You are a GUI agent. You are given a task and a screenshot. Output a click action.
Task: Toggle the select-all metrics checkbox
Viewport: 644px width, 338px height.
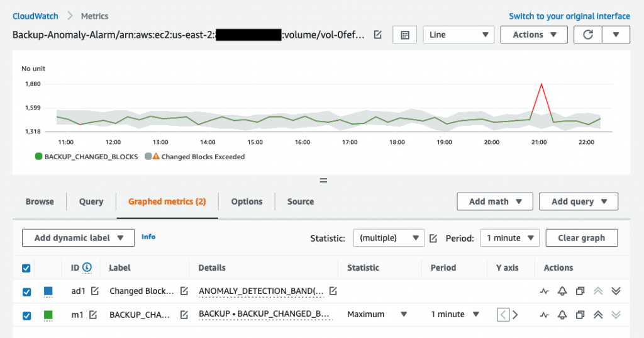[x=26, y=268]
